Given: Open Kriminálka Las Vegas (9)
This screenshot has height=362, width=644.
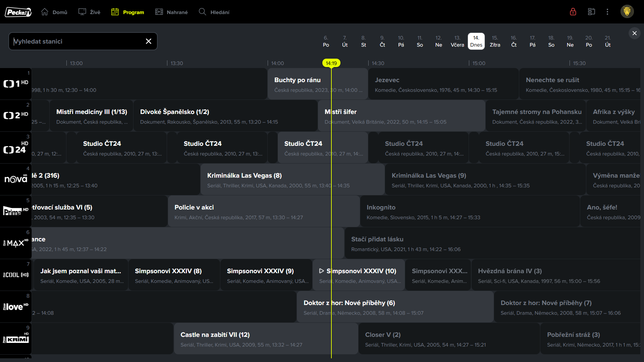Looking at the screenshot, I should [x=485, y=179].
